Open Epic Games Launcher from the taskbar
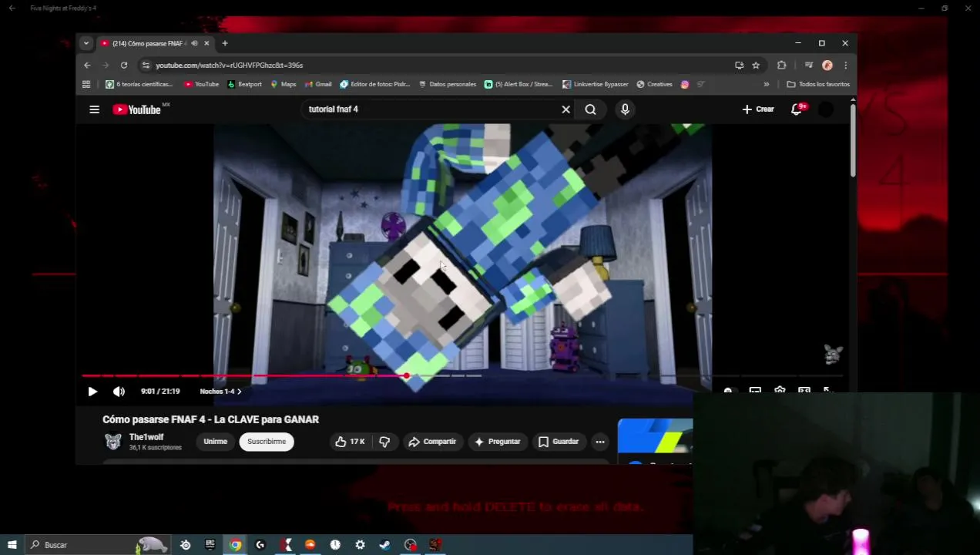Screen dimensions: 980x555 point(210,545)
